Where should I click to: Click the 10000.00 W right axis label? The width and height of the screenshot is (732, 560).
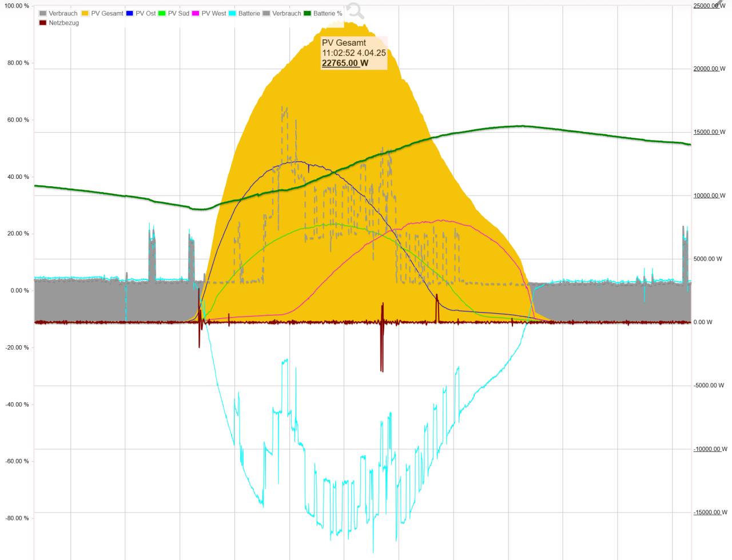(x=709, y=195)
